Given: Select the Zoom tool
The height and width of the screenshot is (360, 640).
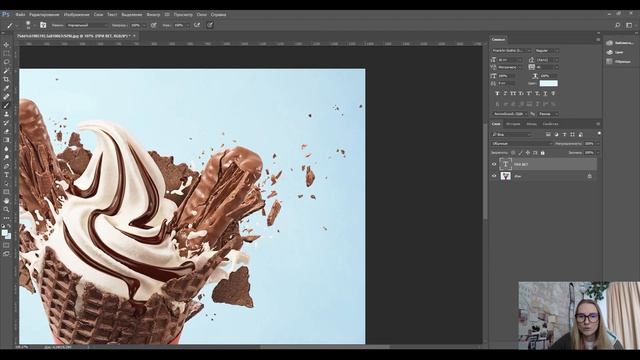Looking at the screenshot, I should (6, 209).
